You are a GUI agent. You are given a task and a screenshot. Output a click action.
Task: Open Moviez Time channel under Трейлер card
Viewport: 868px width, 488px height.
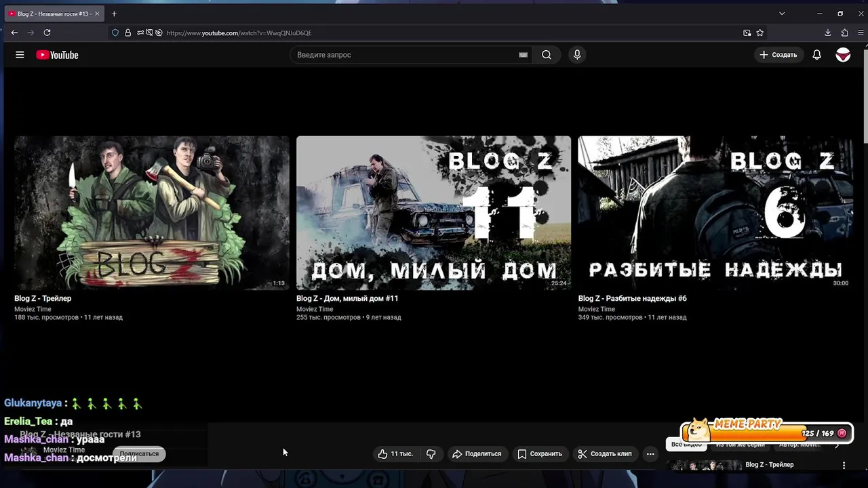33,309
